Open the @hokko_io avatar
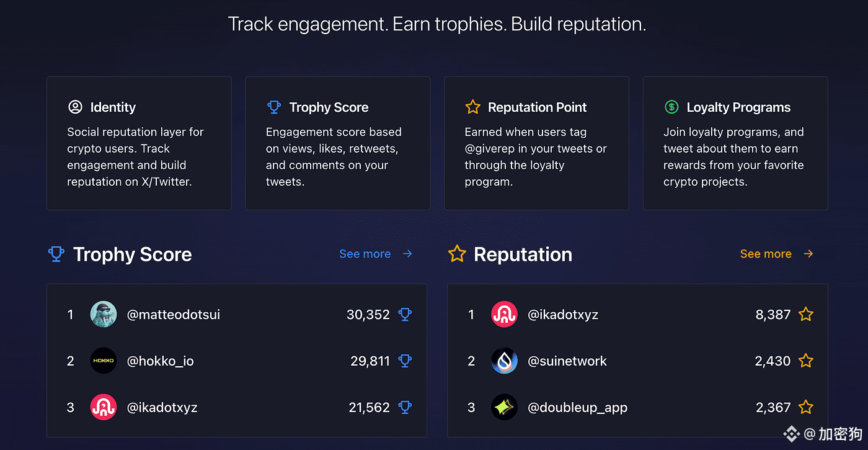The width and height of the screenshot is (868, 450). click(x=104, y=361)
